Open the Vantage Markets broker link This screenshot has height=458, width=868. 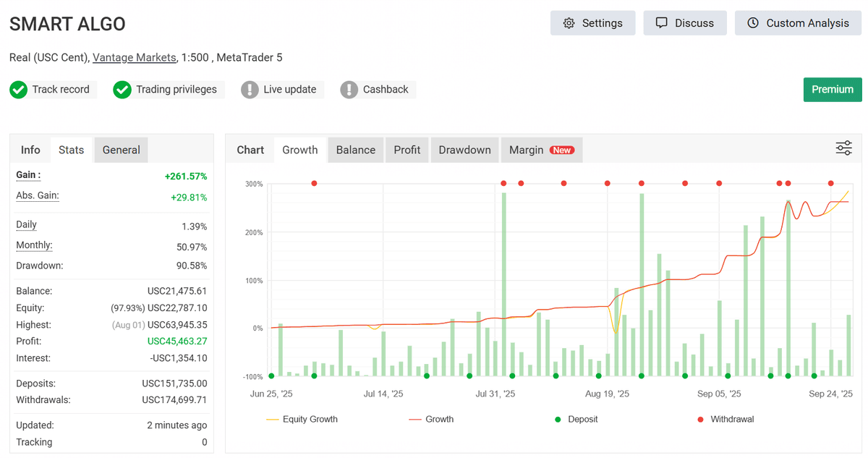(x=135, y=57)
